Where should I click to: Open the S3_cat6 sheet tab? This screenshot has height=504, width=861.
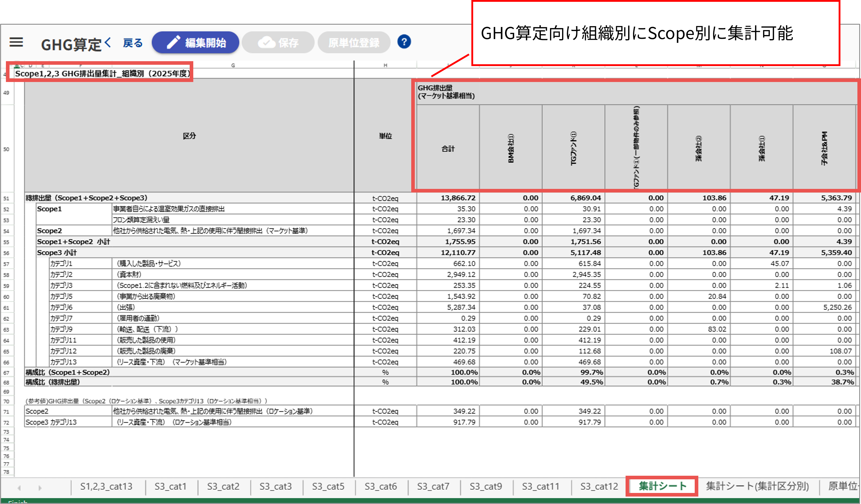coord(381,486)
